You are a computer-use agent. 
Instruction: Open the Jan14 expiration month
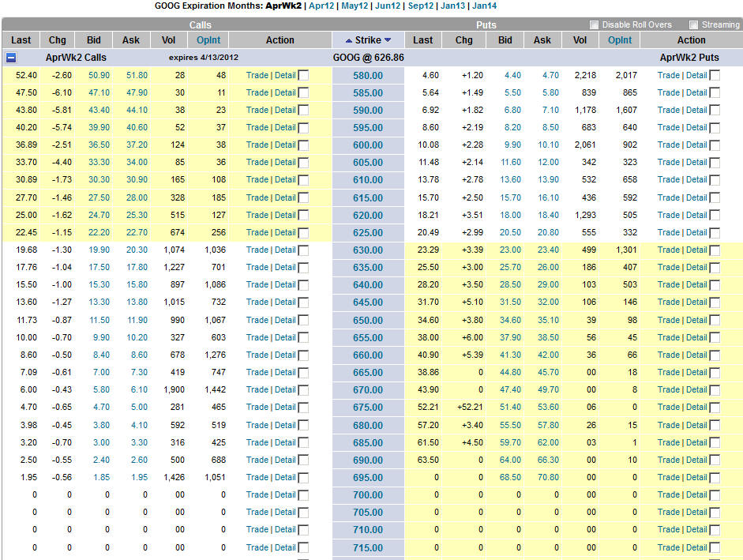[485, 6]
